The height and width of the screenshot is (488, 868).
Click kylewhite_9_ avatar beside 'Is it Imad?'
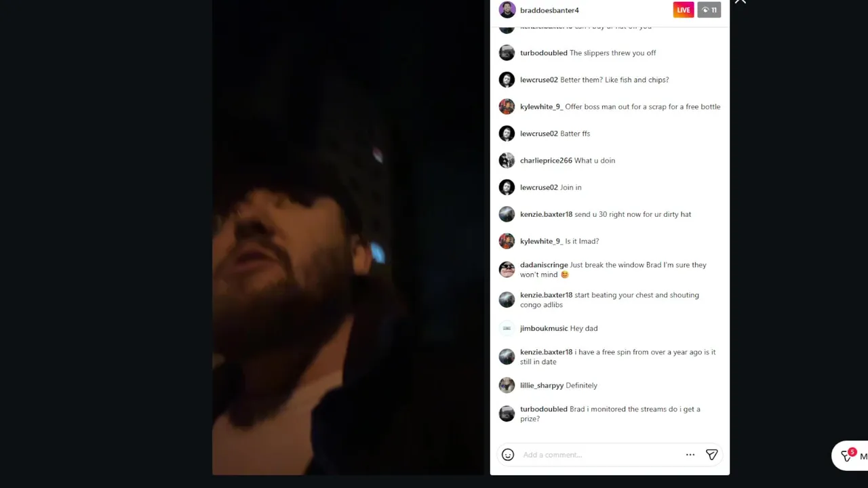[x=507, y=241]
